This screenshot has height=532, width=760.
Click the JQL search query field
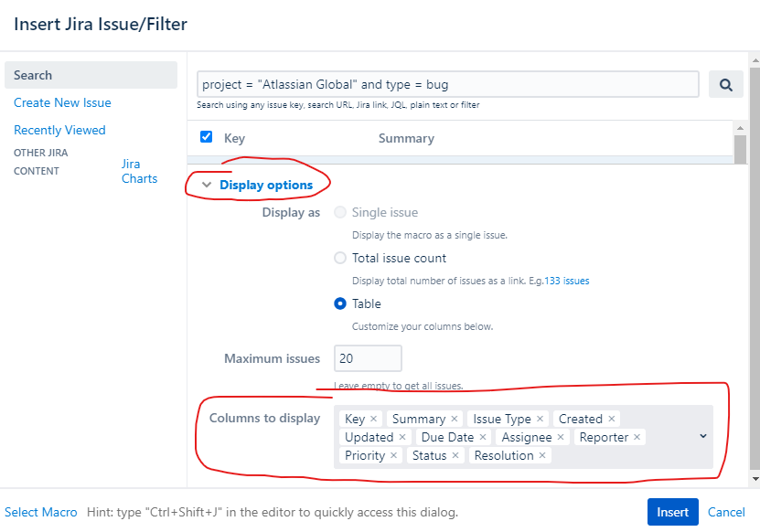[448, 84]
